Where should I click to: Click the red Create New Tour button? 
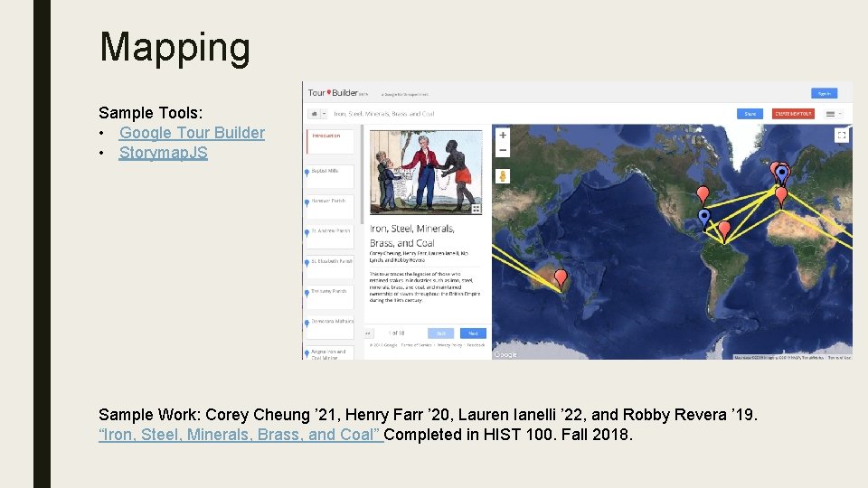pyautogui.click(x=793, y=114)
